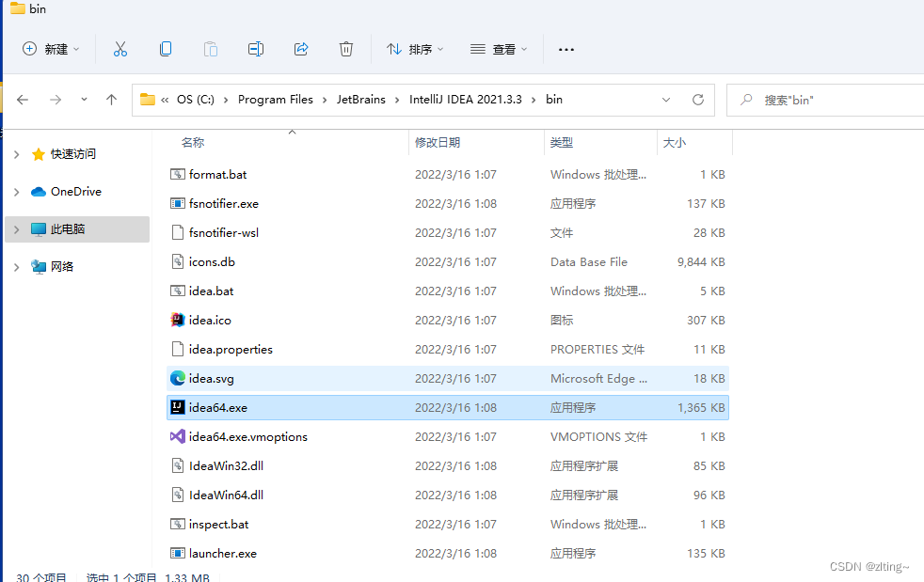Select the format.bat file icon

(x=178, y=174)
